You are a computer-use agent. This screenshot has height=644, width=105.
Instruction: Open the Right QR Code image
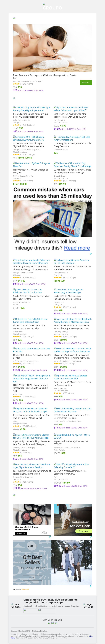pos(89,606)
